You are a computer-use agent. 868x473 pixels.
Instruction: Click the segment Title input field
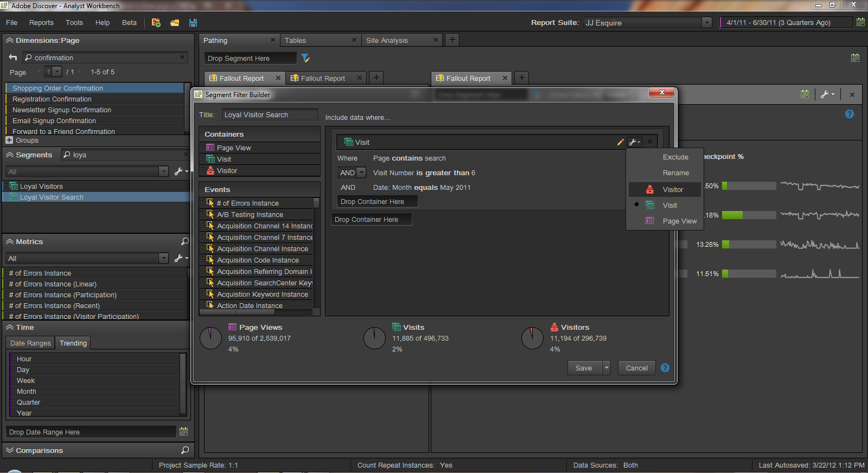(270, 114)
